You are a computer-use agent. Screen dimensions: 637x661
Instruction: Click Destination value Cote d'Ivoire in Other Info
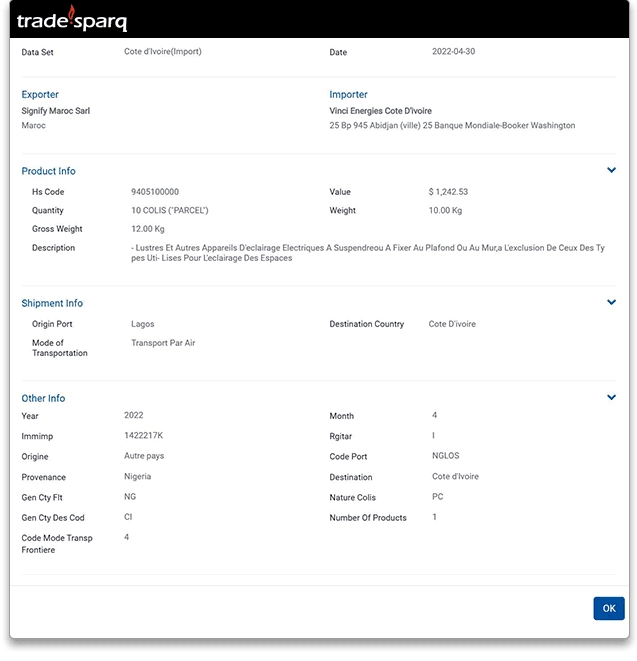point(455,476)
